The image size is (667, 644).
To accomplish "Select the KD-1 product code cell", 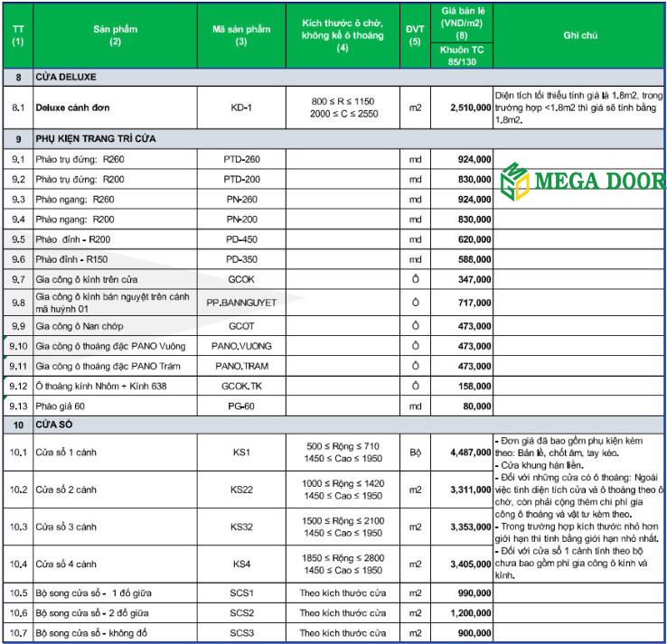I will pos(241,107).
